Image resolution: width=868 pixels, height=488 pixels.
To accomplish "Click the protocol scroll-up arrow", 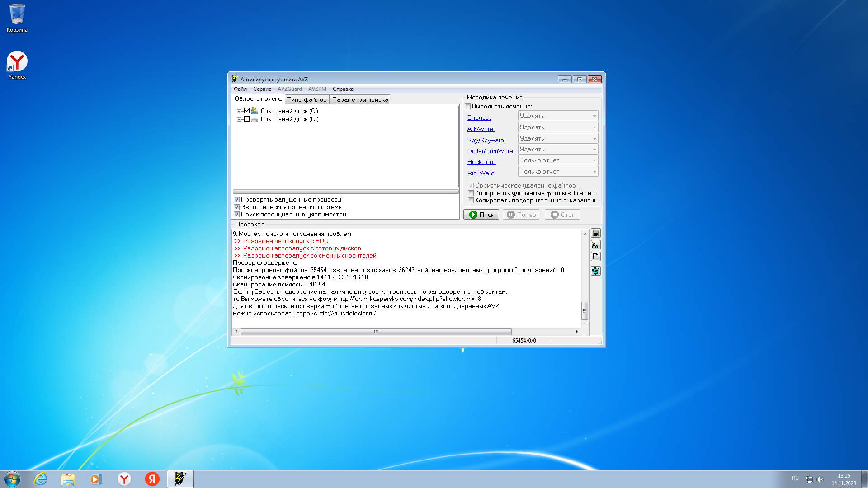I will (x=585, y=234).
